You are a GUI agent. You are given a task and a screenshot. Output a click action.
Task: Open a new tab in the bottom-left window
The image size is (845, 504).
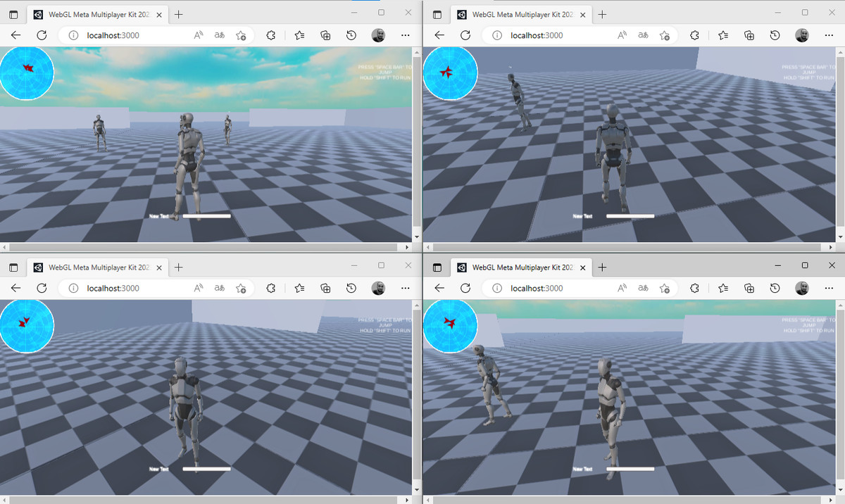coord(179,267)
